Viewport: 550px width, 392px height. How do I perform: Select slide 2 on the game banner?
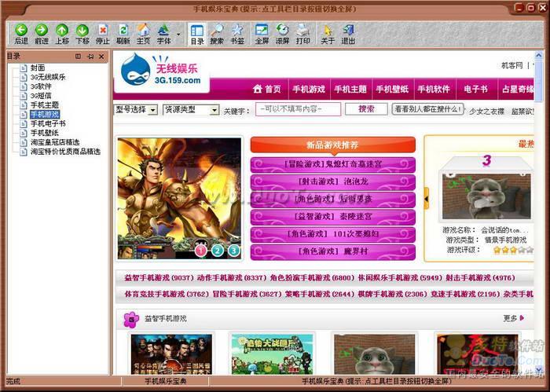218,251
